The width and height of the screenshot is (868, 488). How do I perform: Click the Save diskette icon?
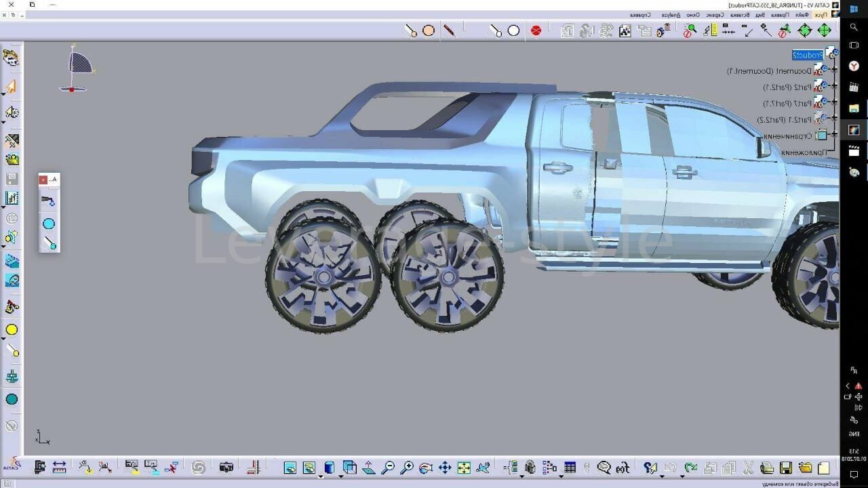pyautogui.click(x=785, y=468)
